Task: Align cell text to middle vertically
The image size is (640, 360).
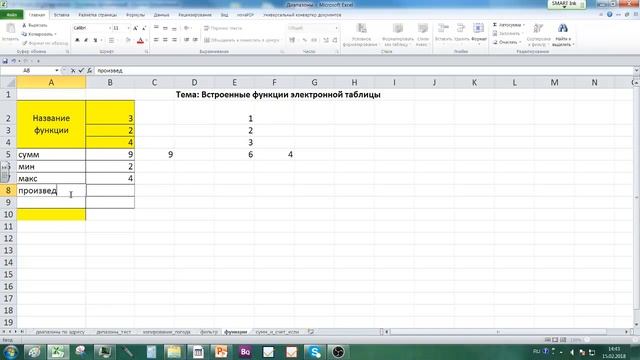Action: tap(165, 28)
